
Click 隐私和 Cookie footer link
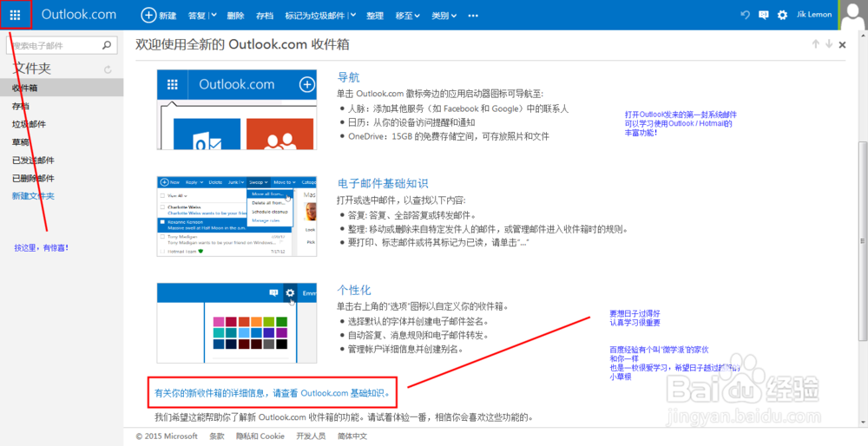pos(260,436)
